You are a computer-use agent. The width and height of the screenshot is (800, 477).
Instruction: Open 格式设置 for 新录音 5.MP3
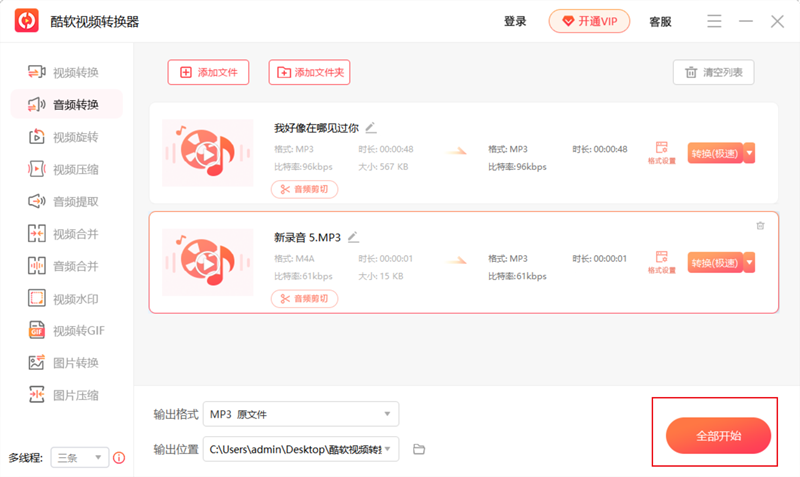click(x=662, y=262)
